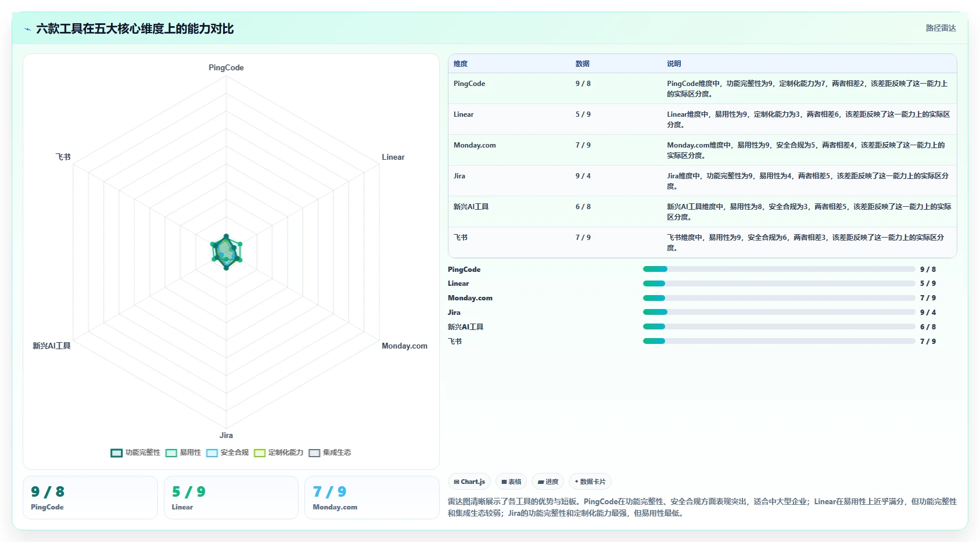
Task: Select the 飞书 table row name
Action: coord(461,238)
